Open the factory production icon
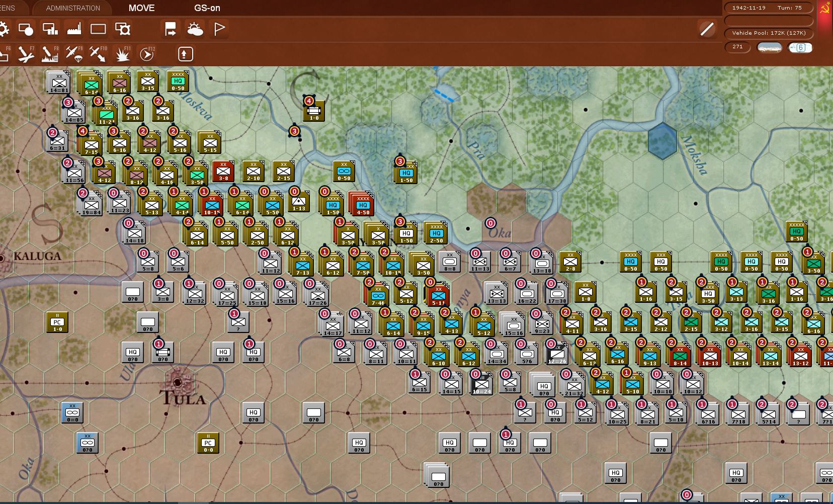 click(x=74, y=29)
